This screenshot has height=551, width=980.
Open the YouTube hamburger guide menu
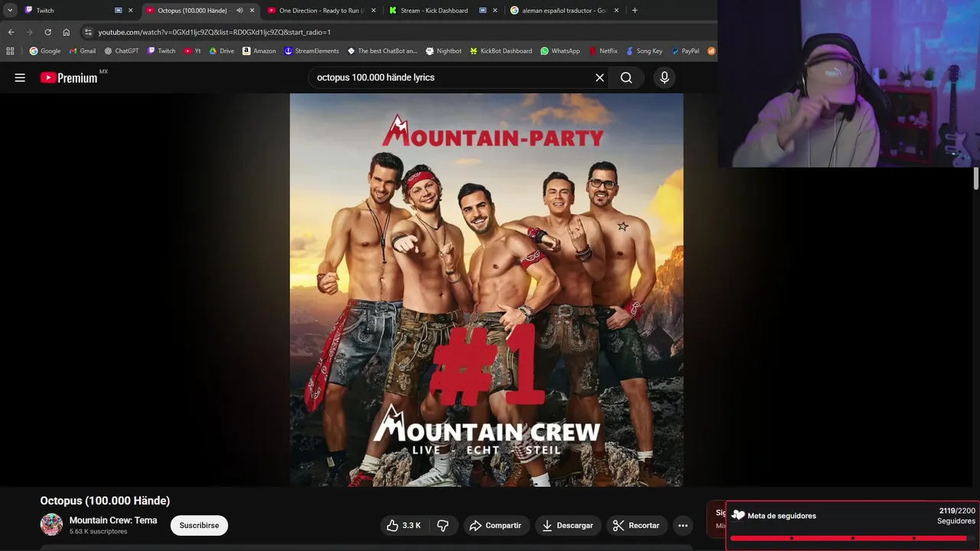[20, 77]
